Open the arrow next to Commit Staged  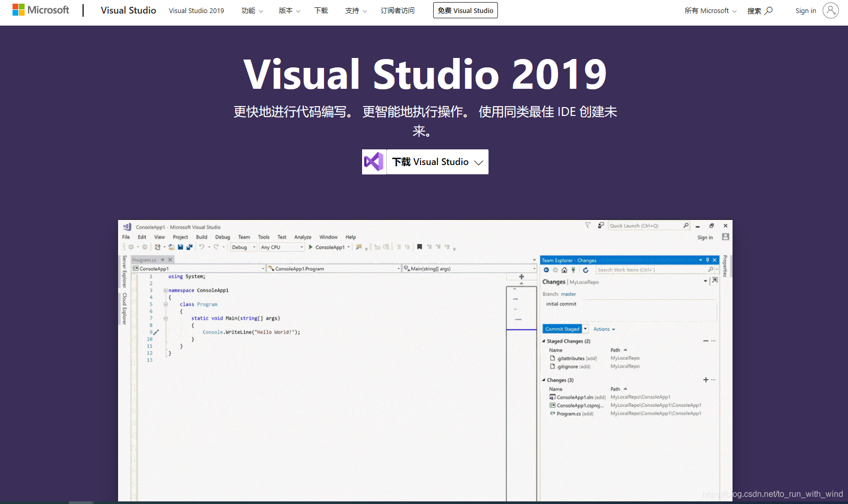coord(585,329)
